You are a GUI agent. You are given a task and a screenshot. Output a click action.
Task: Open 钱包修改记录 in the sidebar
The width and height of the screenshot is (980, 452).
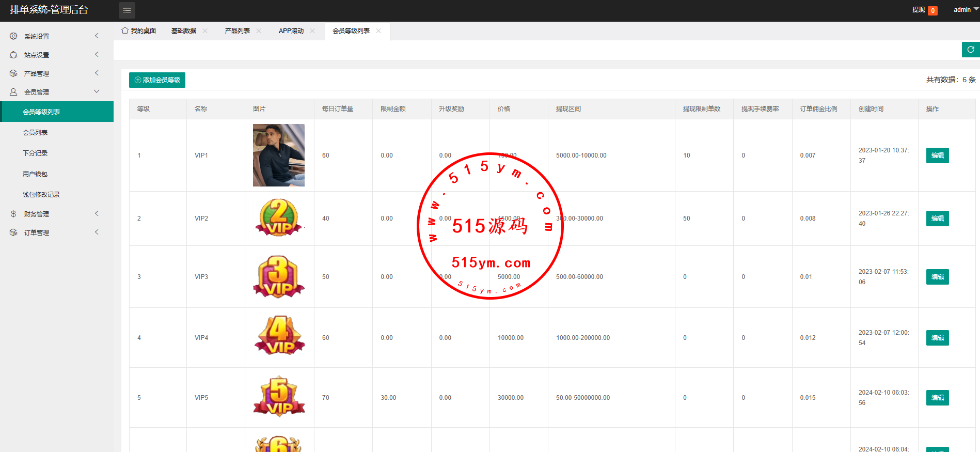tap(41, 194)
